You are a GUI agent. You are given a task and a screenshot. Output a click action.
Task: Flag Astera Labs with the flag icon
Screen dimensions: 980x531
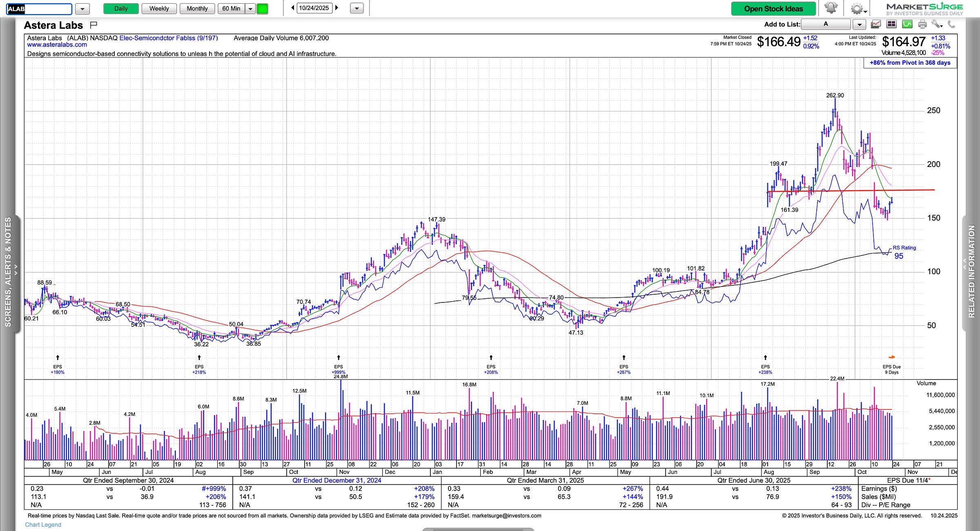click(x=94, y=25)
